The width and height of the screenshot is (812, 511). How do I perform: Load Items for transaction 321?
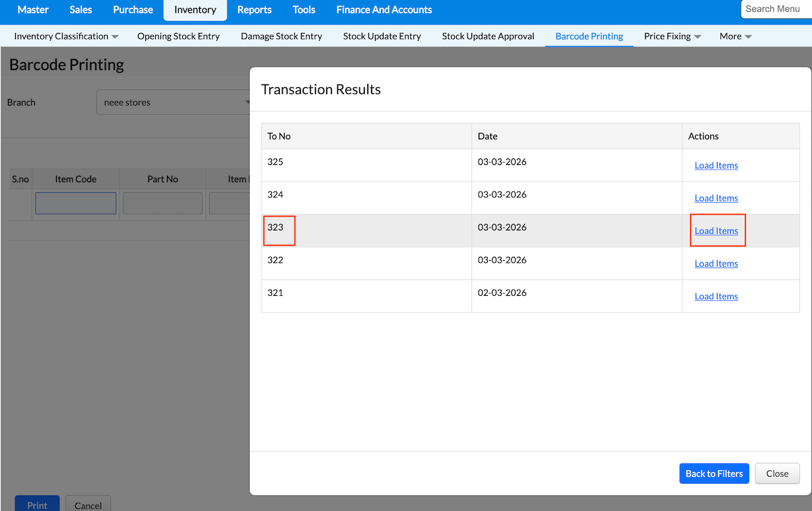[x=716, y=296]
